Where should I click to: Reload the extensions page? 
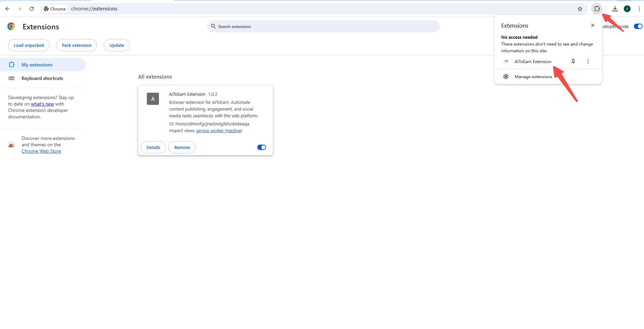[32, 9]
